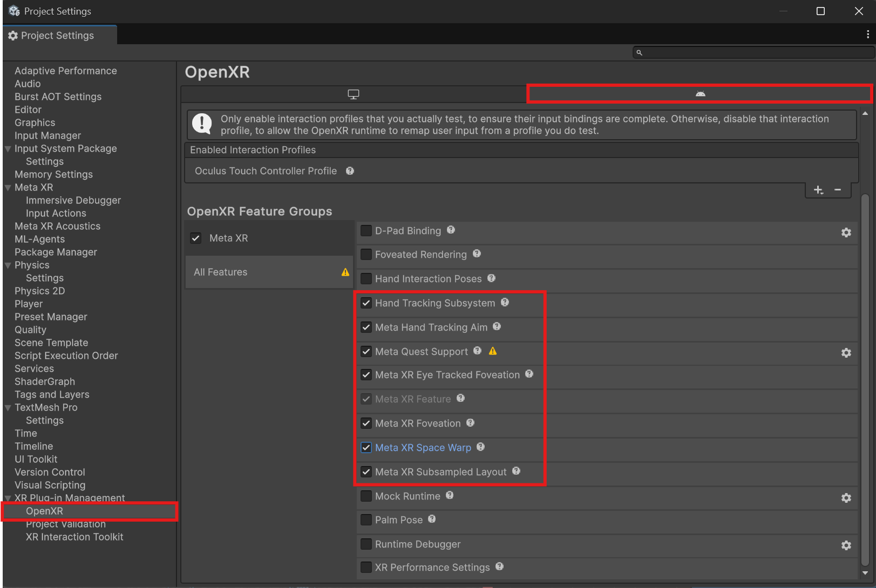Open help icon for Meta Quest Support

[477, 351]
